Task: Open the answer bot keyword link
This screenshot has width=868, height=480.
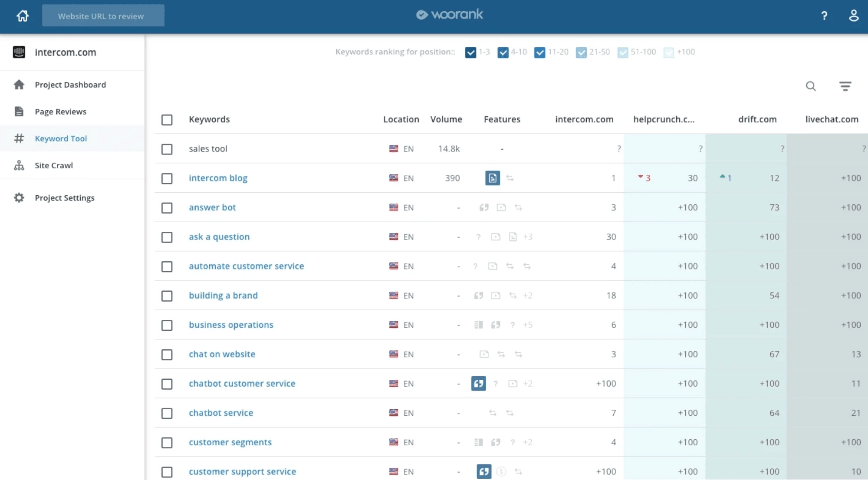Action: [x=212, y=207]
